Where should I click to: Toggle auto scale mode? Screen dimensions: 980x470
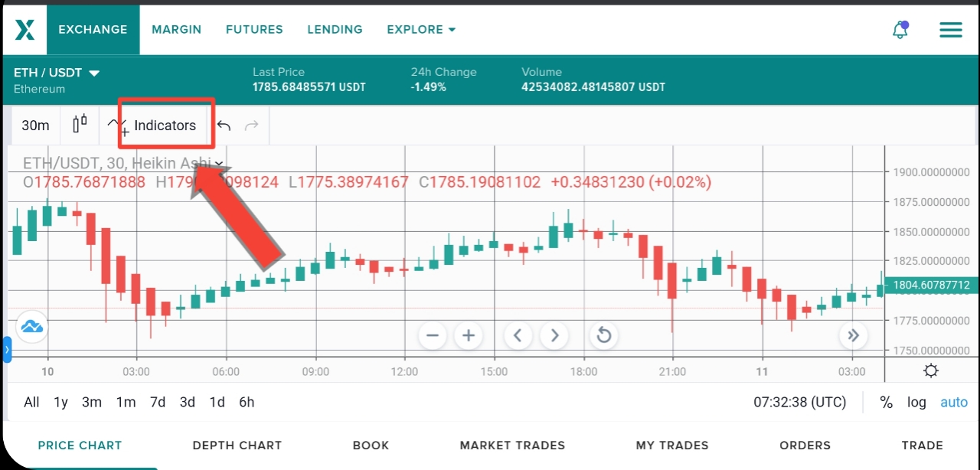point(954,402)
